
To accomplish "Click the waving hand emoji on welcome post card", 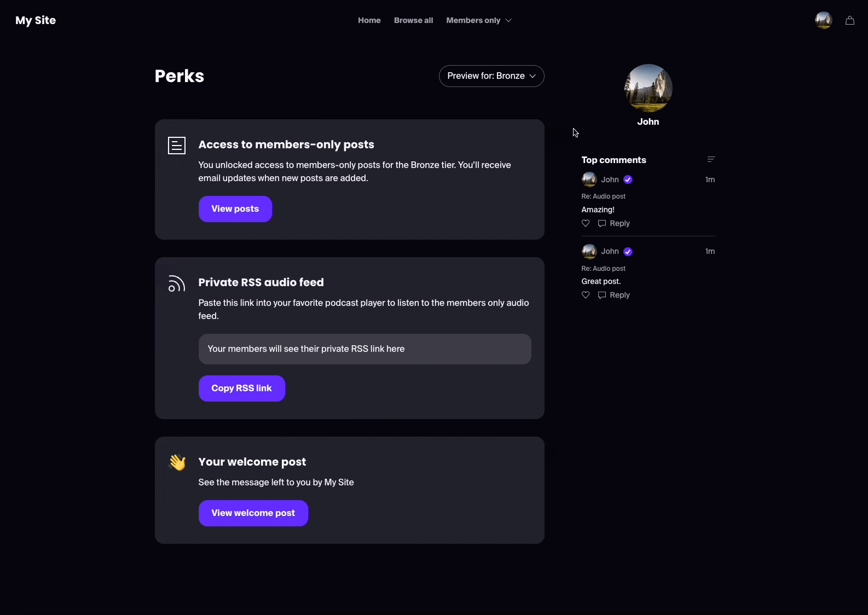I will click(x=177, y=462).
